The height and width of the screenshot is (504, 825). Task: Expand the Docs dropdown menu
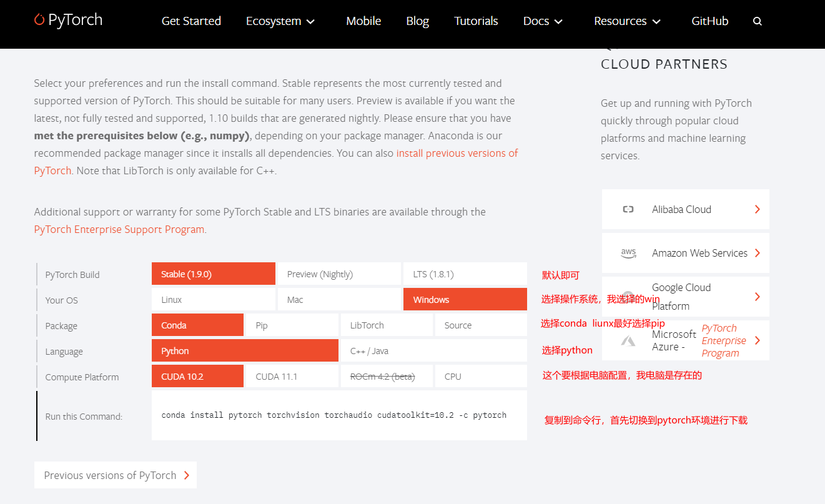543,21
